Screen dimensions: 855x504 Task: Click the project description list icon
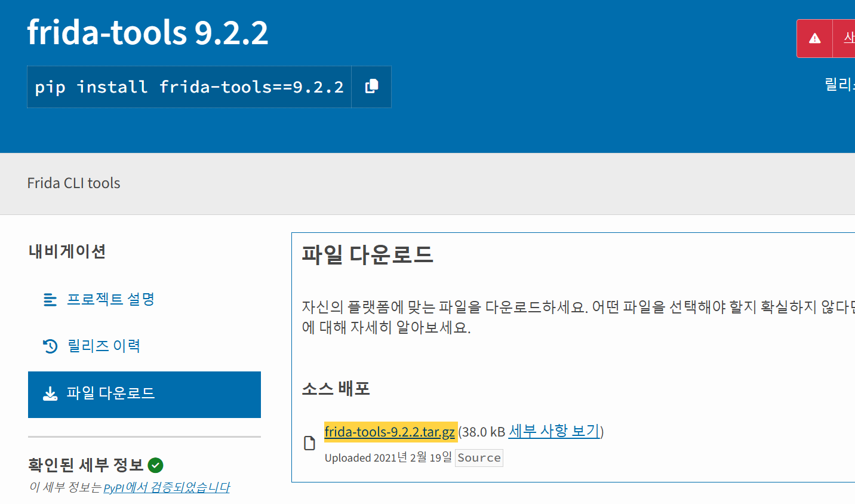point(50,299)
